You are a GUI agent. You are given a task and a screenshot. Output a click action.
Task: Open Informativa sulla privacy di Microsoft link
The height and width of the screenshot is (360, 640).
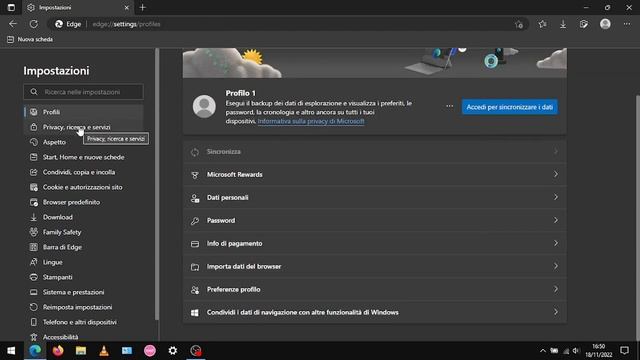[x=311, y=121]
